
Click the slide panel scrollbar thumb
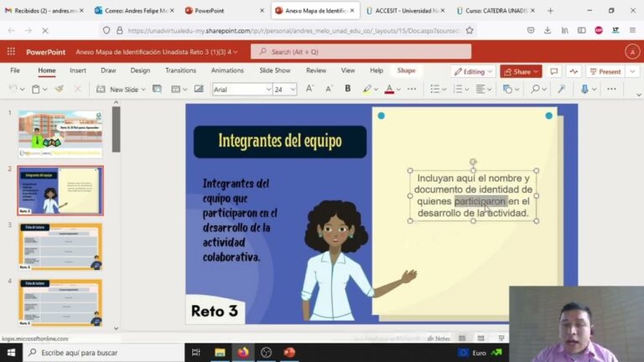point(117,129)
